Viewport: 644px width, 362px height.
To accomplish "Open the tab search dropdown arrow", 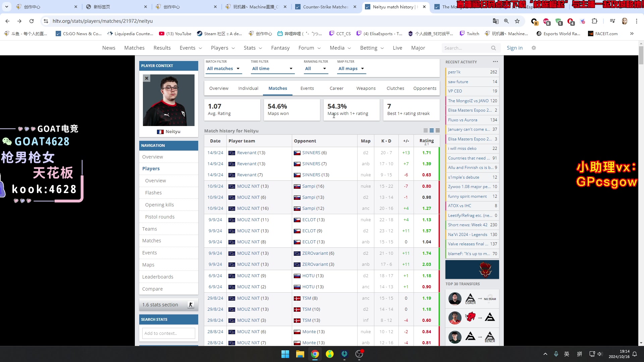I will 7,7.
